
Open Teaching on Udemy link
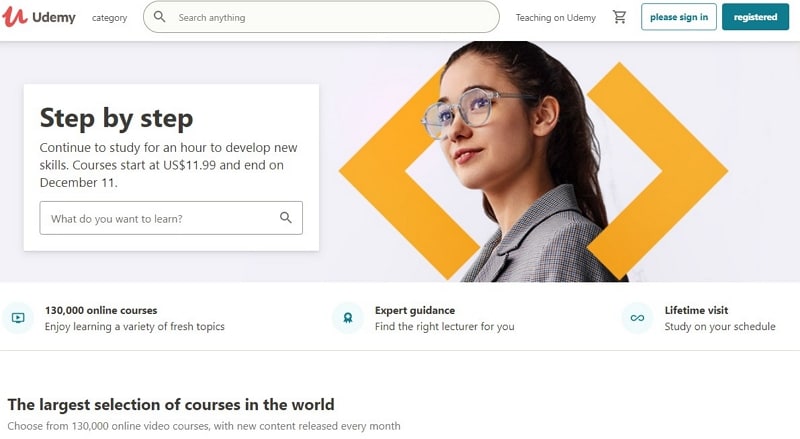(x=556, y=18)
